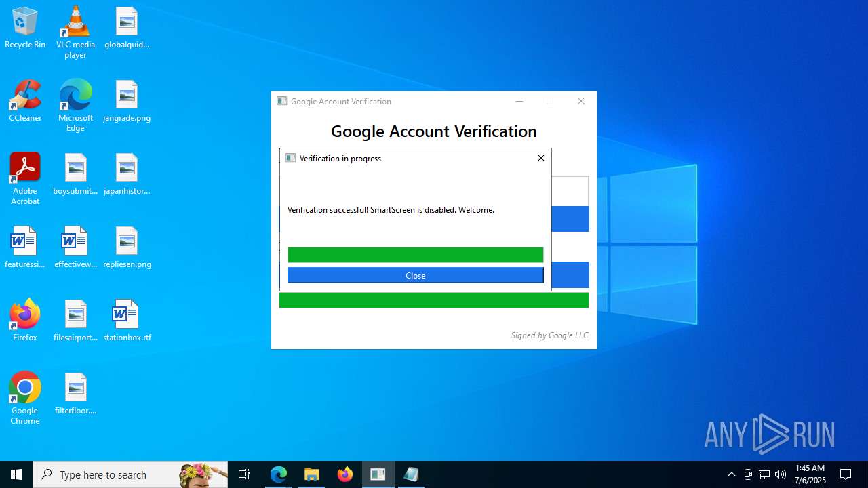Click the taskbar search box

point(130,474)
